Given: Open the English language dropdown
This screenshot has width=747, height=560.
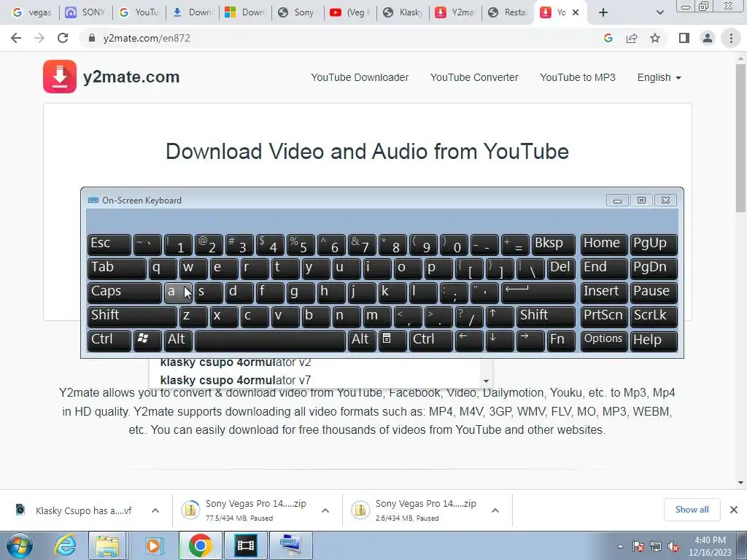Looking at the screenshot, I should tap(659, 77).
